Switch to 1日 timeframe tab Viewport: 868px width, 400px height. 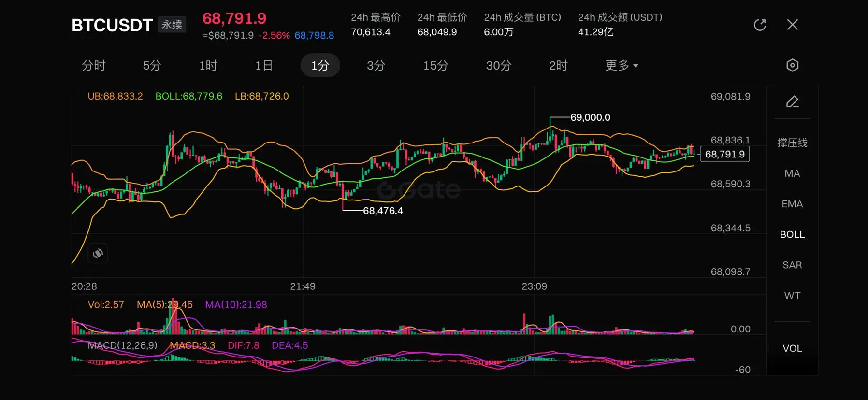tap(264, 65)
